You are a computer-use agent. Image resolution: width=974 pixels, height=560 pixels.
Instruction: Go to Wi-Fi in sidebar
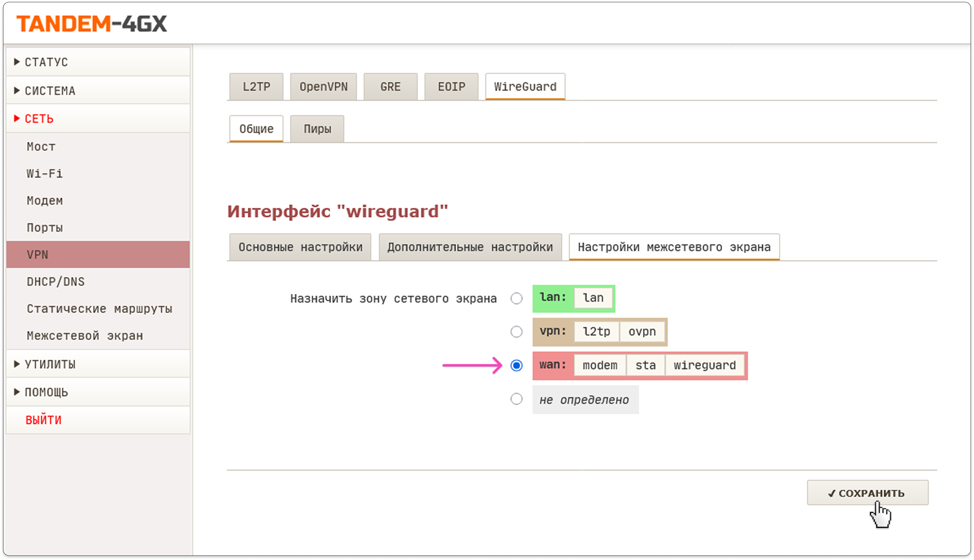pyautogui.click(x=45, y=174)
